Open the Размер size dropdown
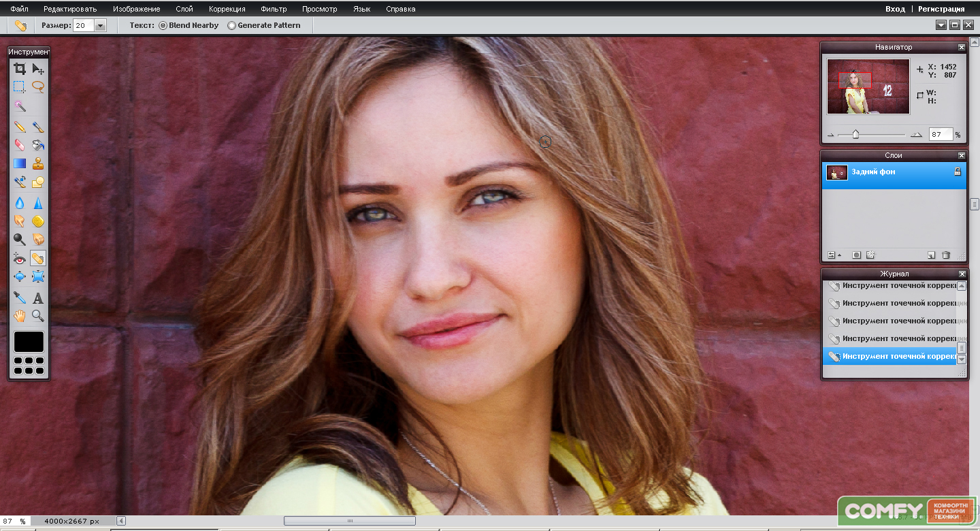 pyautogui.click(x=101, y=25)
